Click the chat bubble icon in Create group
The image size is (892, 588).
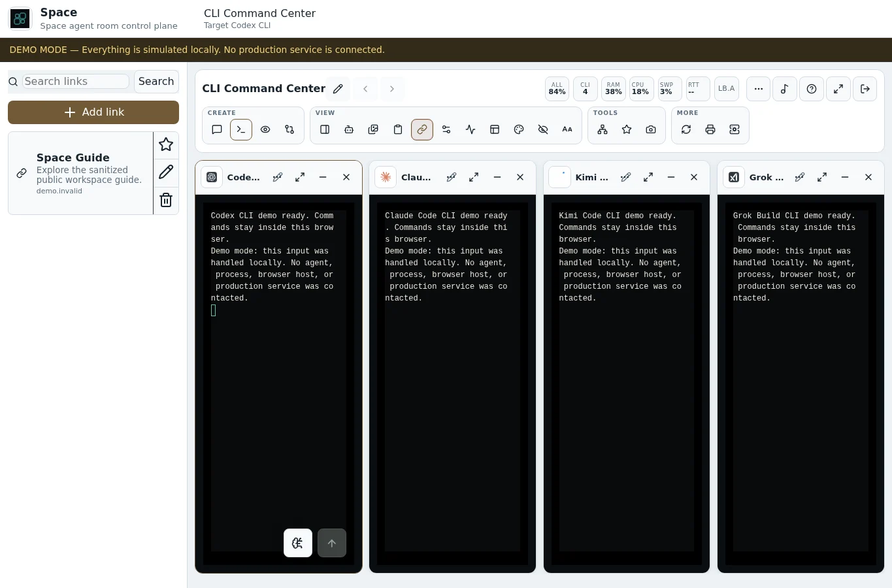pos(217,129)
